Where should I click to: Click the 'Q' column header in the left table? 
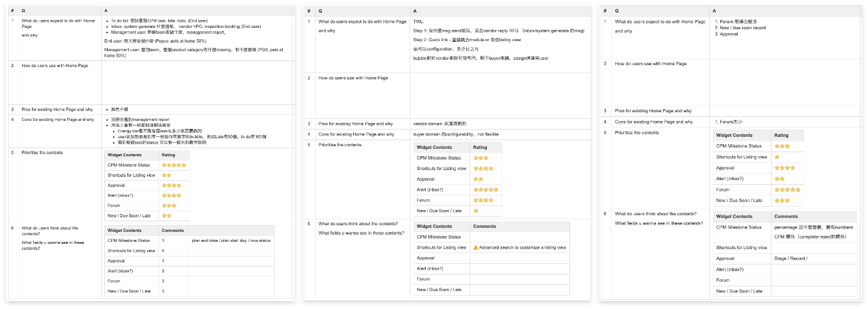tap(24, 11)
